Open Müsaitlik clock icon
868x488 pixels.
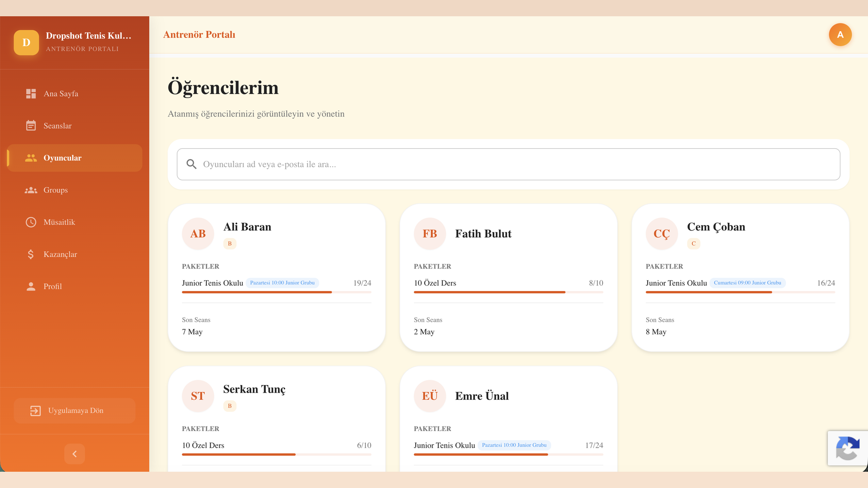pos(31,222)
